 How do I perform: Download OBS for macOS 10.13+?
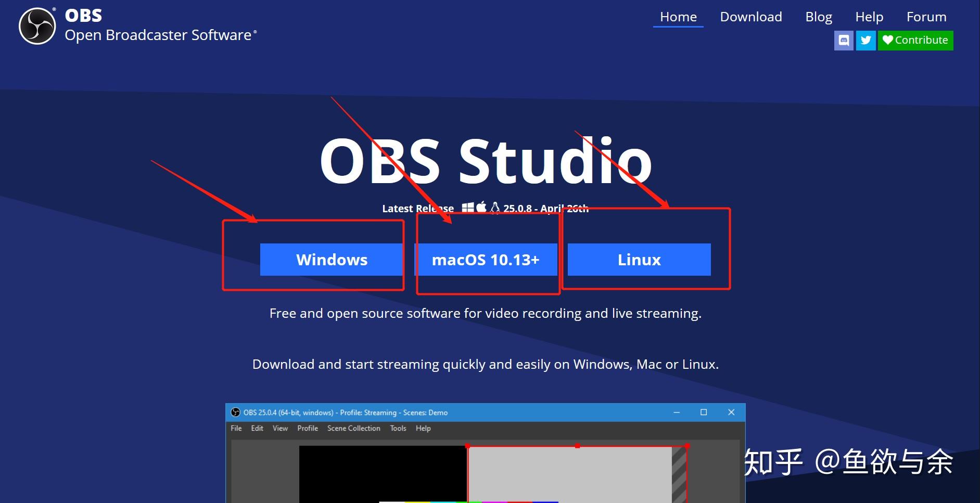coord(486,260)
